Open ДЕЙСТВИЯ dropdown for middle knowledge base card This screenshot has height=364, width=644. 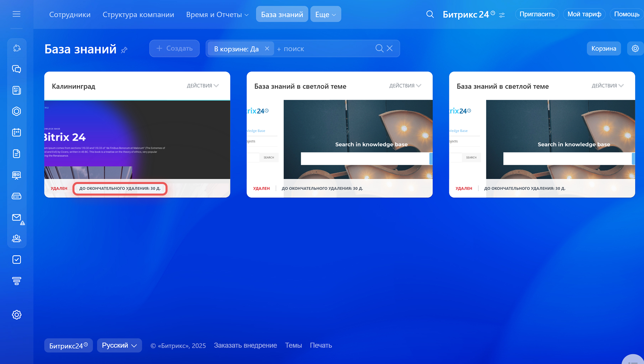[x=405, y=86]
